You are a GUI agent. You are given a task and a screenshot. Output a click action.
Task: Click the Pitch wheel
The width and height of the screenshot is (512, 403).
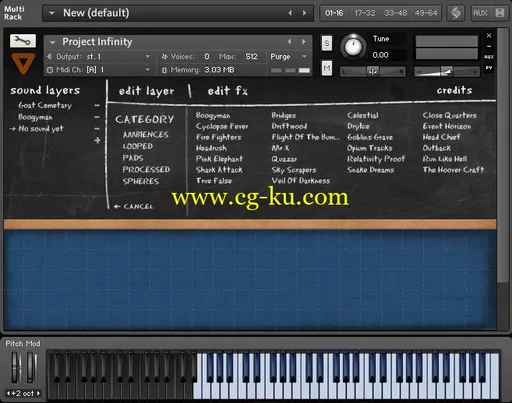coord(16,367)
